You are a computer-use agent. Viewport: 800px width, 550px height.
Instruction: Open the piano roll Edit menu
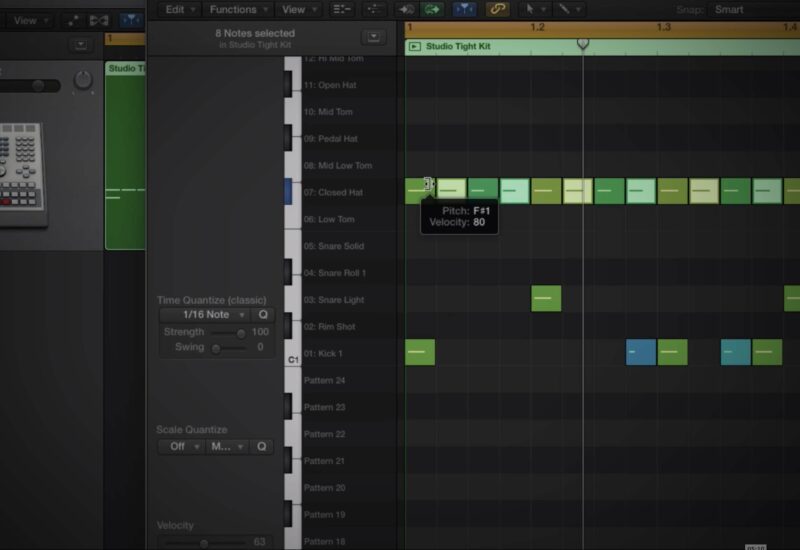(x=180, y=9)
